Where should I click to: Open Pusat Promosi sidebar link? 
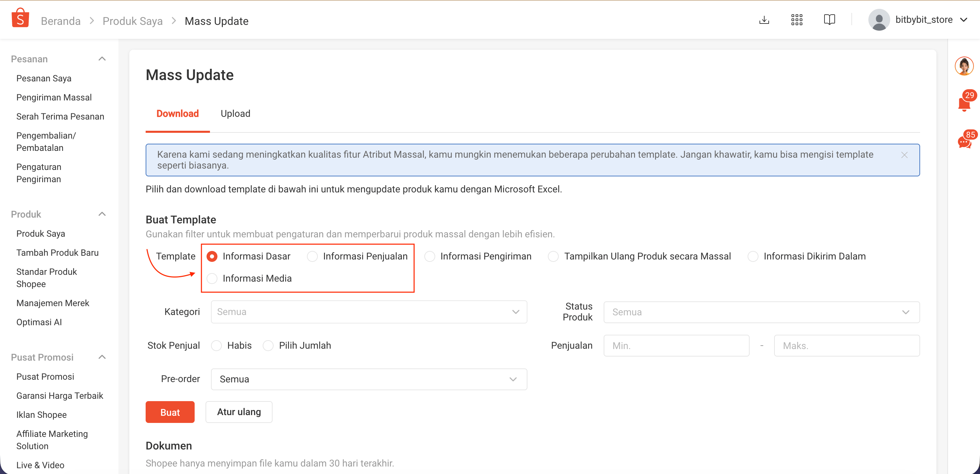(45, 377)
